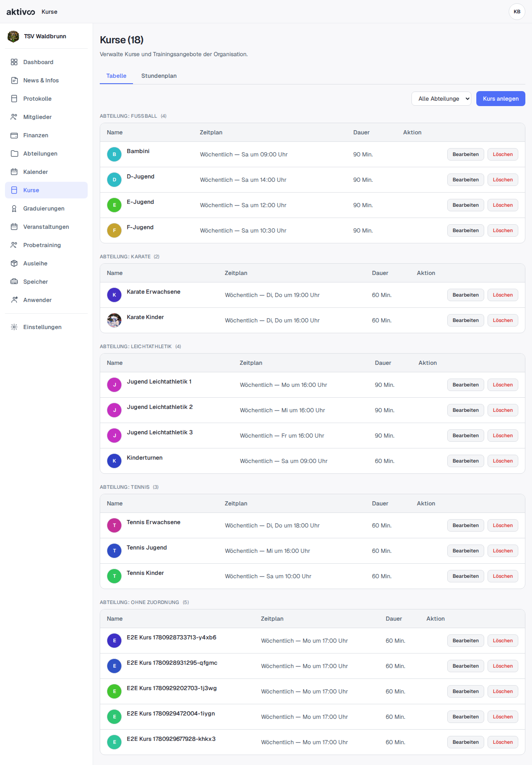Open Mitglieder via the people icon
The height and width of the screenshot is (765, 532).
14,117
